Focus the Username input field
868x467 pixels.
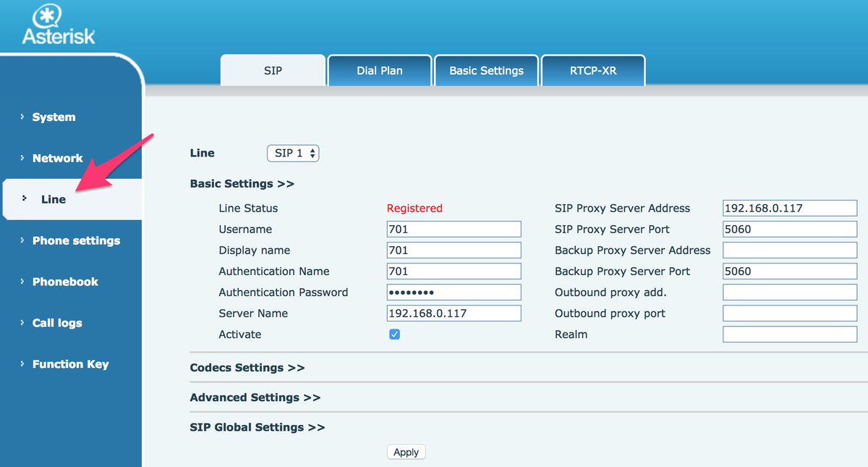coord(454,230)
